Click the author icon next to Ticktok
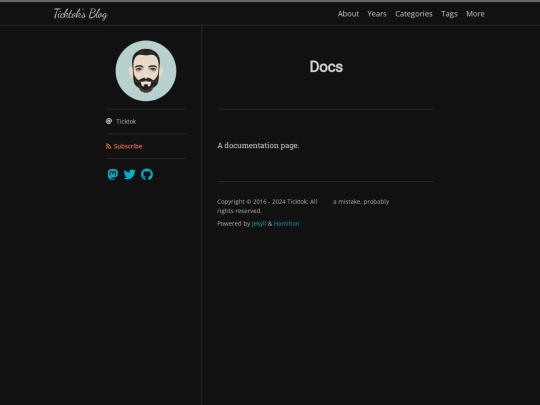The image size is (540, 405). tap(109, 121)
